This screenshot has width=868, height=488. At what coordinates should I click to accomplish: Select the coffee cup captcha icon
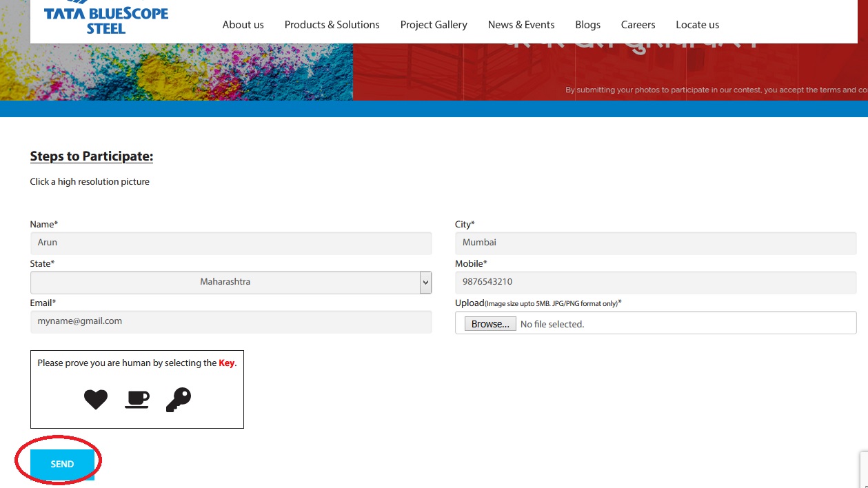[137, 399]
